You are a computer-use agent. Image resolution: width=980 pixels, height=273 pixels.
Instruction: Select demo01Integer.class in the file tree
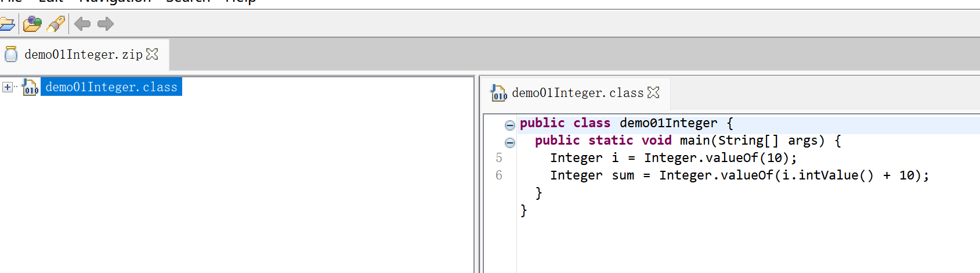pyautogui.click(x=111, y=87)
